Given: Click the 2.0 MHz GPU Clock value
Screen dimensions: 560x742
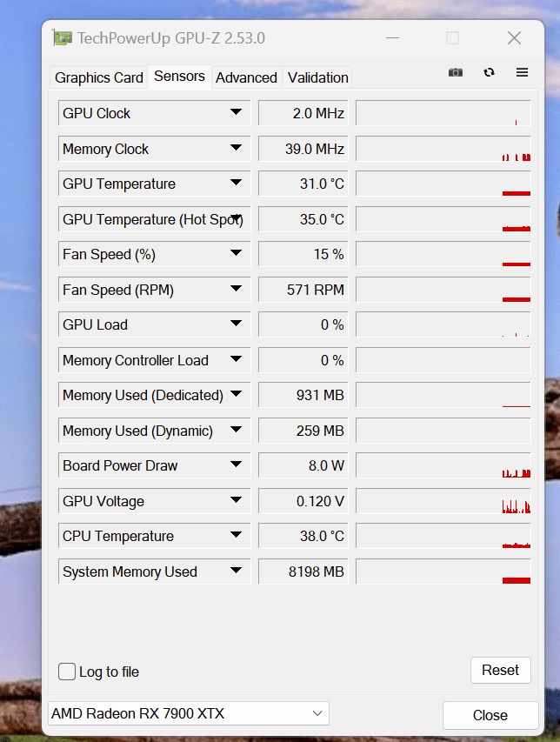Looking at the screenshot, I should click(303, 113).
